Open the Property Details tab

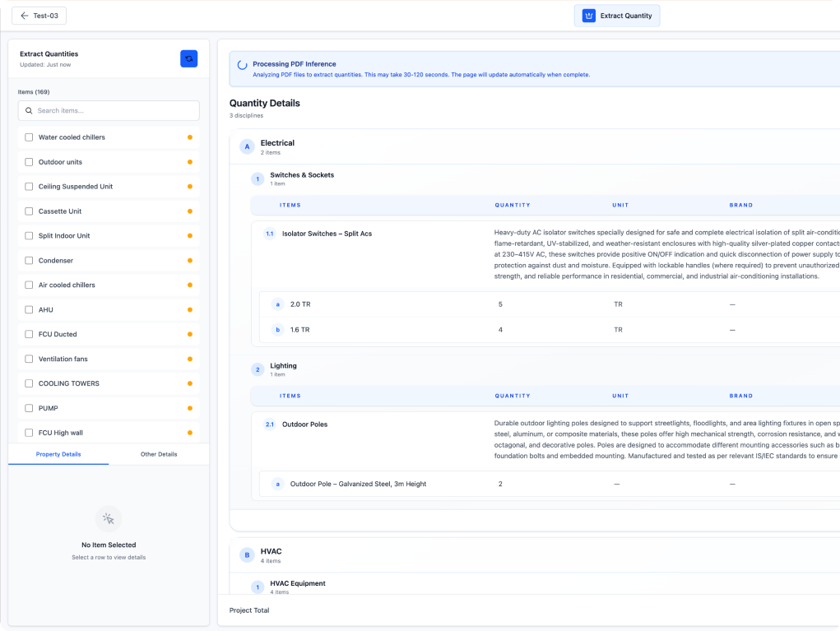pyautogui.click(x=58, y=454)
